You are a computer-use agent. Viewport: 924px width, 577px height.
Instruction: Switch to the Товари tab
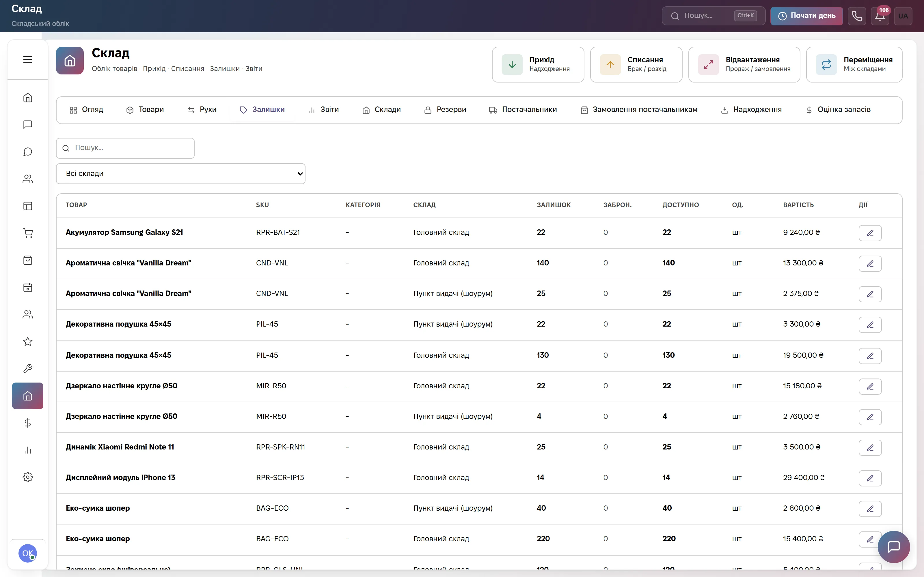tap(145, 110)
